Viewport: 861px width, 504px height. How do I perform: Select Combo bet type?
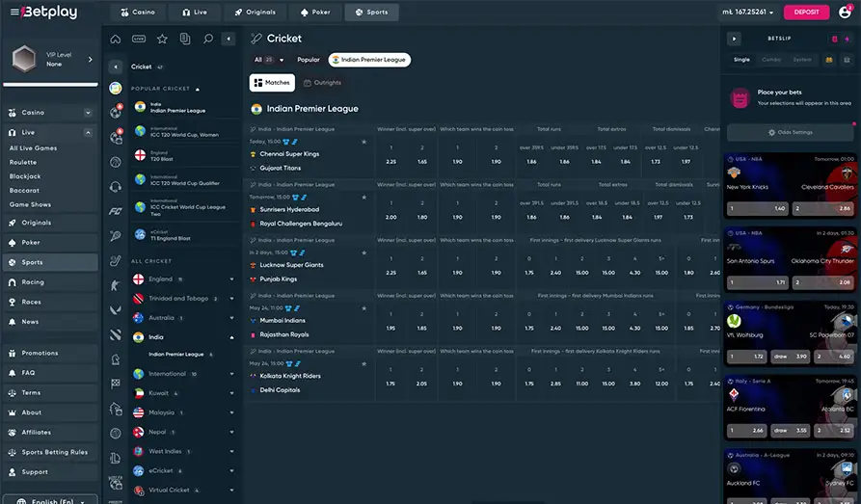pyautogui.click(x=771, y=60)
